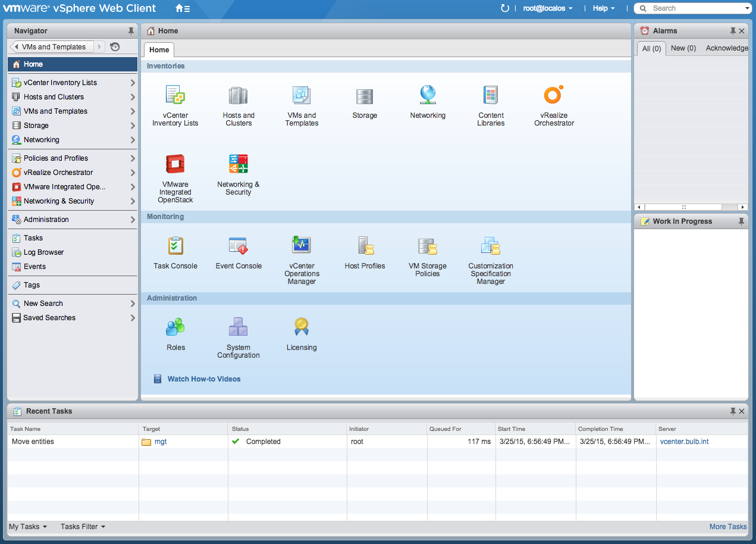756x544 pixels.
Task: Open Customization Specification Manager icon
Action: (491, 245)
